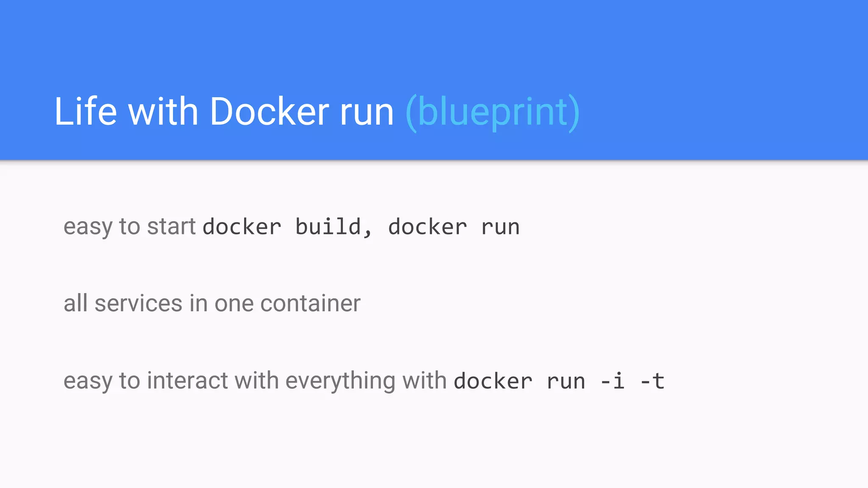Click the "-t" flag in the code
Viewport: 868px width, 488px height.
(x=652, y=381)
